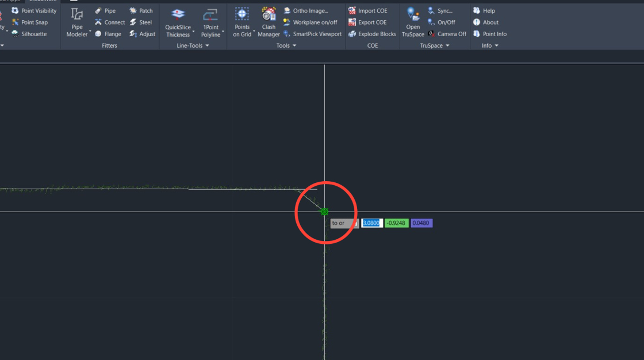Click Import COE
The image size is (644, 360).
[367, 11]
